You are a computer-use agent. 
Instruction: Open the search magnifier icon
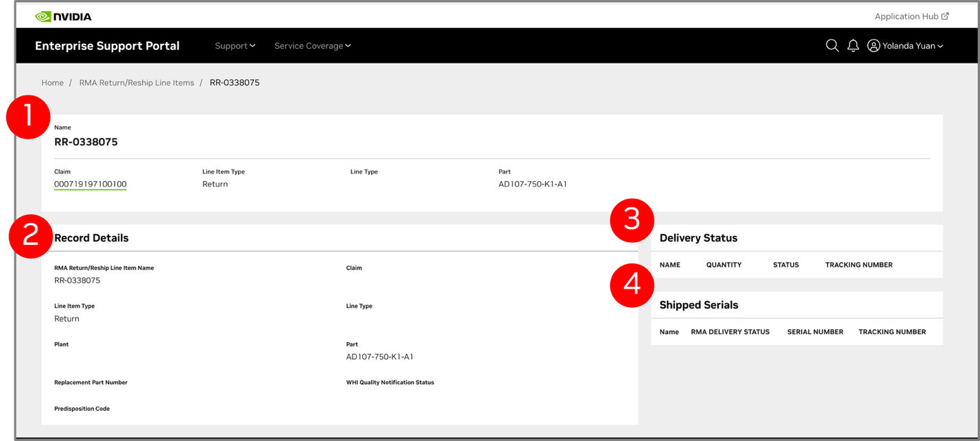(x=832, y=46)
